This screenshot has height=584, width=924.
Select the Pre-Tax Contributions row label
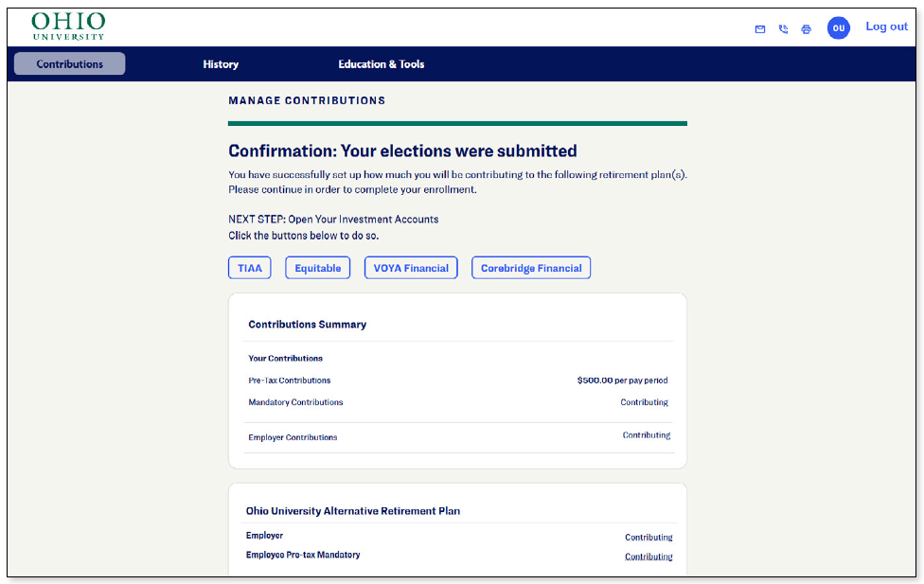(x=290, y=380)
